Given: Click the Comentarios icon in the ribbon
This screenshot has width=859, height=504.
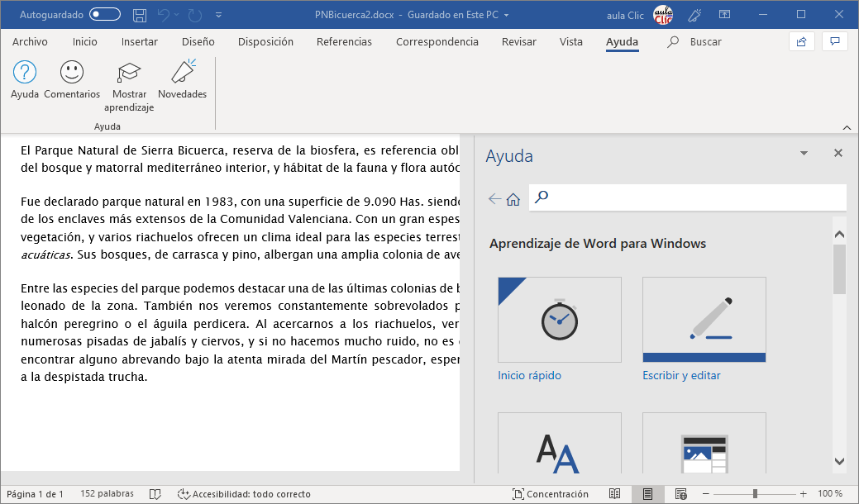Looking at the screenshot, I should tap(71, 79).
